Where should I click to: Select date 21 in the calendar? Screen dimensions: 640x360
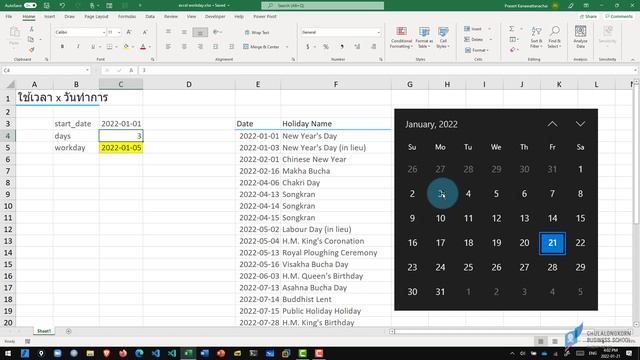(x=552, y=243)
